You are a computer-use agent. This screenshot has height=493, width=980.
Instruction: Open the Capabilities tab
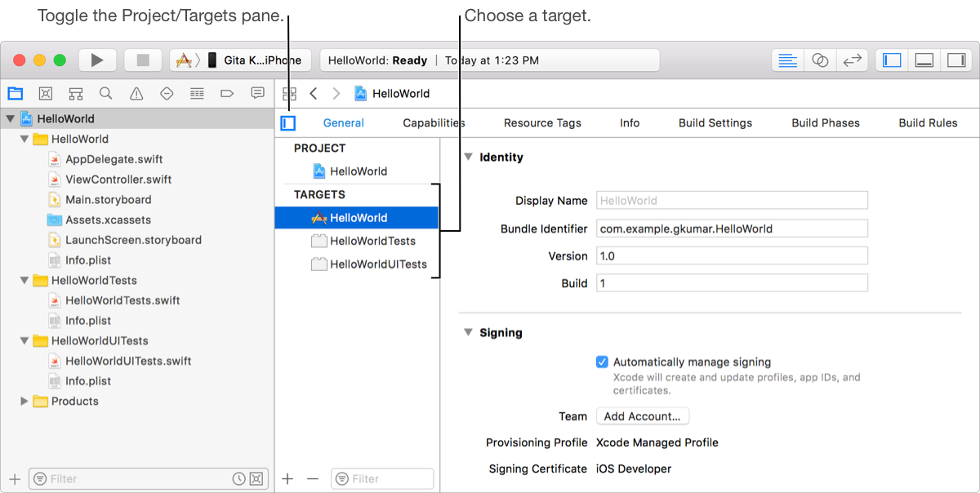[434, 123]
